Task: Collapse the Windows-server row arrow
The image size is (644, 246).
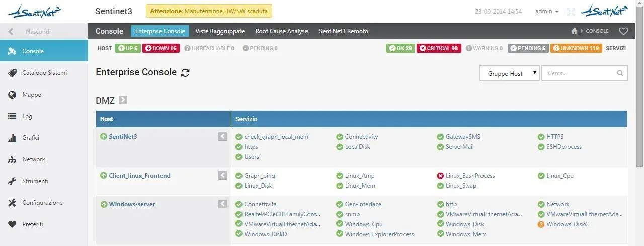Action: coord(222,204)
